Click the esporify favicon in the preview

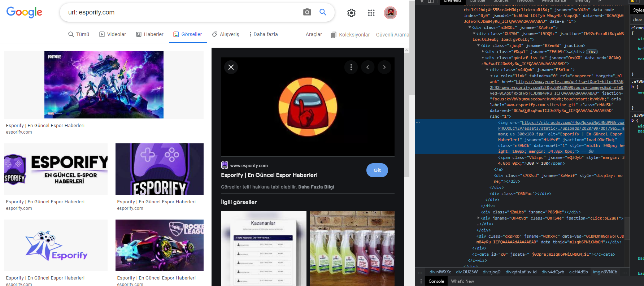[x=225, y=165]
